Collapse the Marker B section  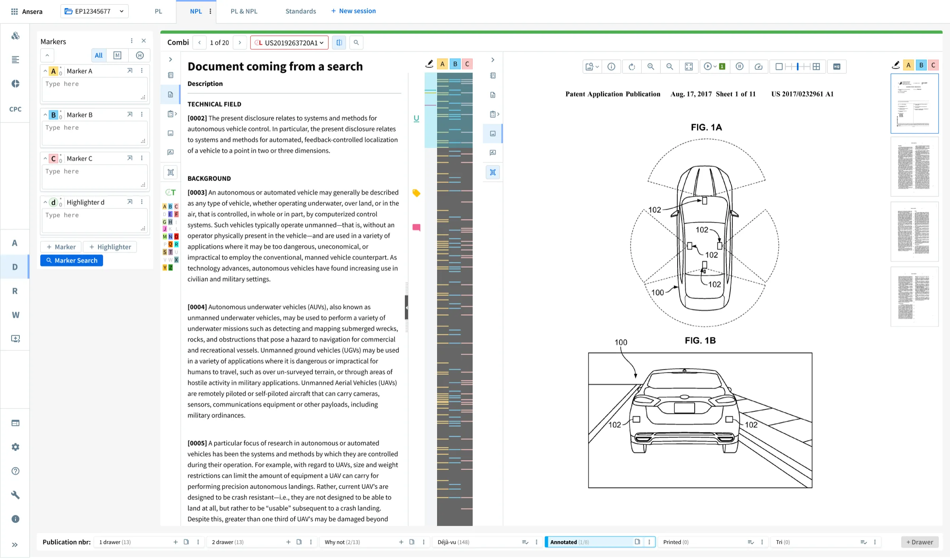(45, 115)
